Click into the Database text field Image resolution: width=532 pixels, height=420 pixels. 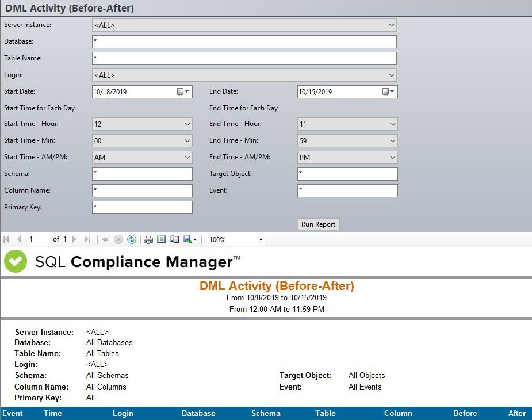(244, 42)
